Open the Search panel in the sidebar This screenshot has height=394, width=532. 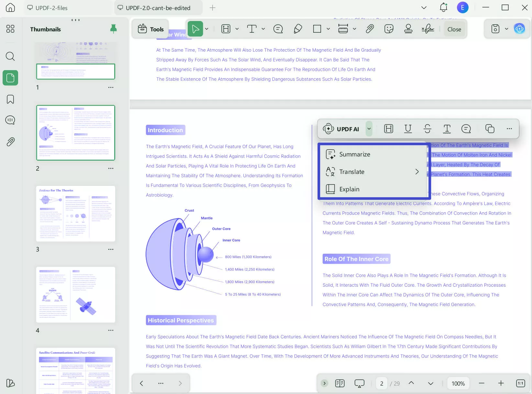tap(10, 56)
